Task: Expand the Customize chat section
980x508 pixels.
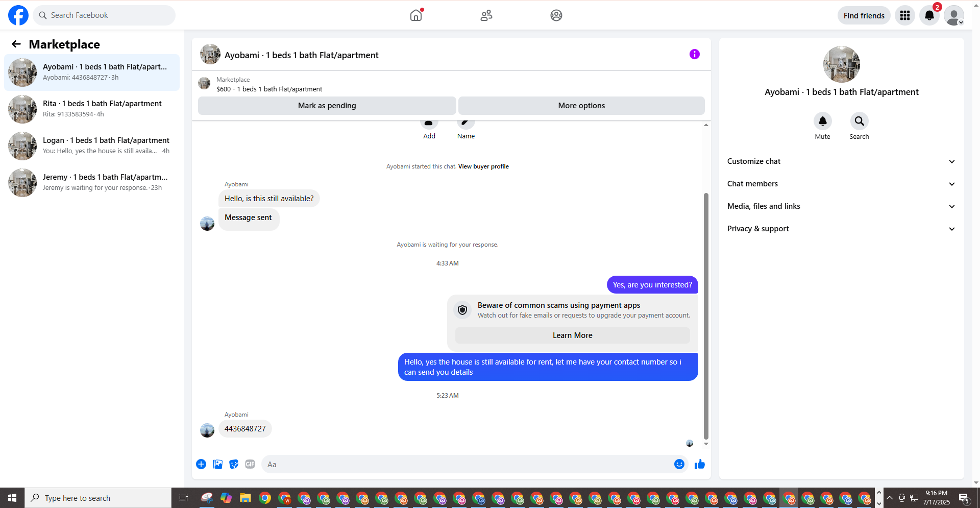Action: click(842, 161)
